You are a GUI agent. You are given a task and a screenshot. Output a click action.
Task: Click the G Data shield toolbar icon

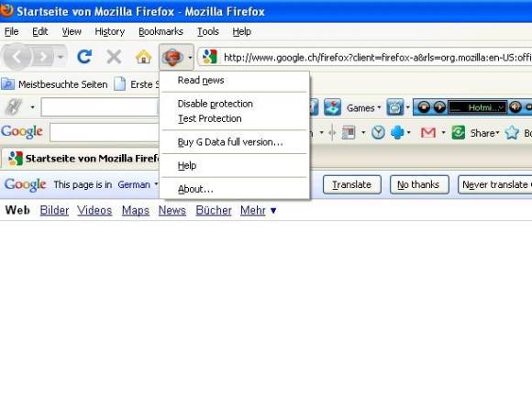click(172, 57)
